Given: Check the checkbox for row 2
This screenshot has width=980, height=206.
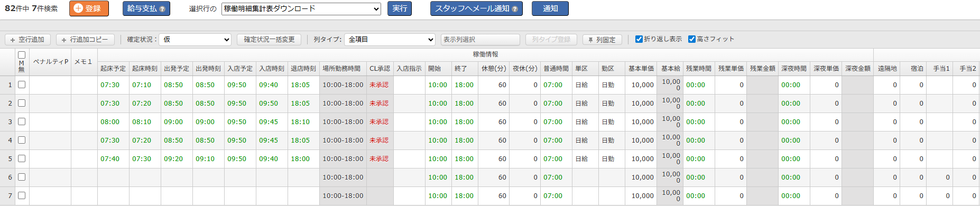Looking at the screenshot, I should tap(22, 103).
